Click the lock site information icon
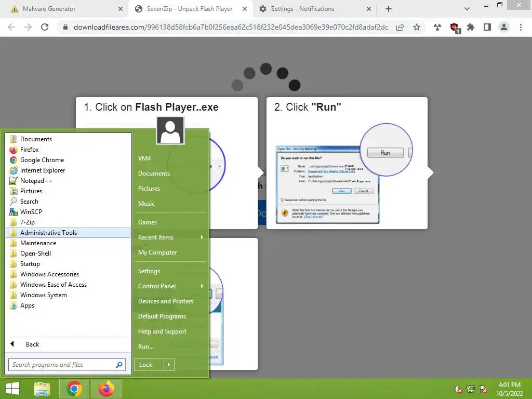This screenshot has width=532, height=399. (65, 27)
